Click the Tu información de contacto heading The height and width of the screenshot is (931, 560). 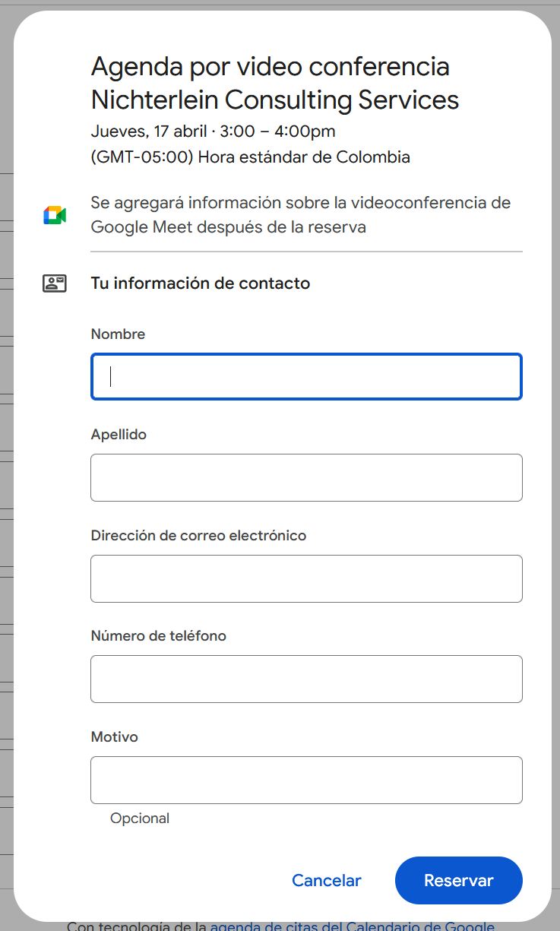tap(201, 283)
